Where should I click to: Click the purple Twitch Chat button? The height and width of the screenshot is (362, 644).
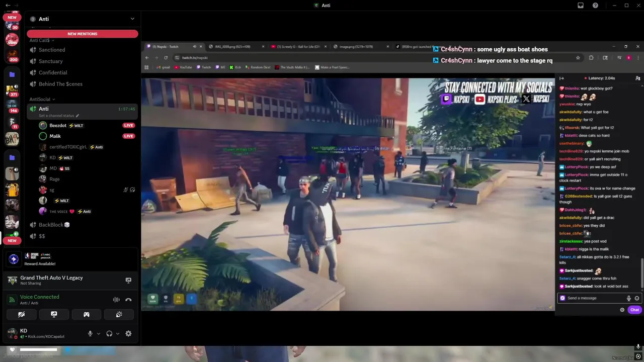634,310
